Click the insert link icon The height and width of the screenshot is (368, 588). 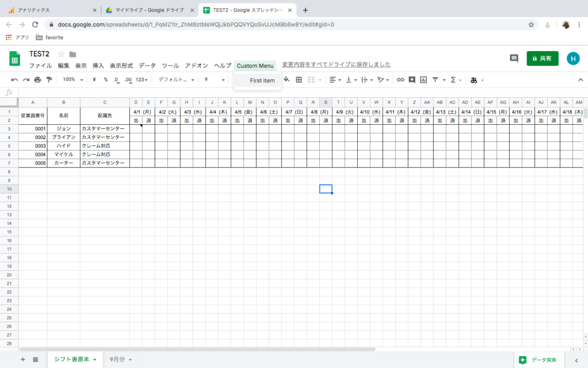(400, 80)
